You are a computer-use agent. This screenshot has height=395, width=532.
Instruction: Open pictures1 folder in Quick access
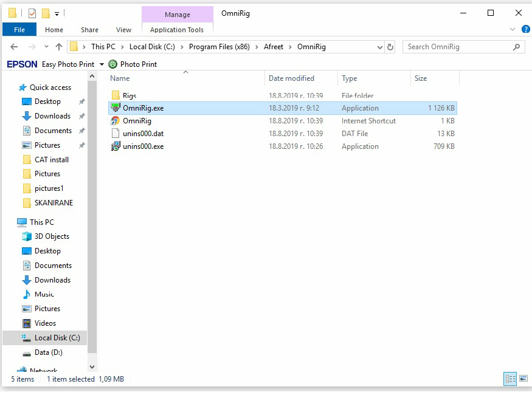pos(49,188)
